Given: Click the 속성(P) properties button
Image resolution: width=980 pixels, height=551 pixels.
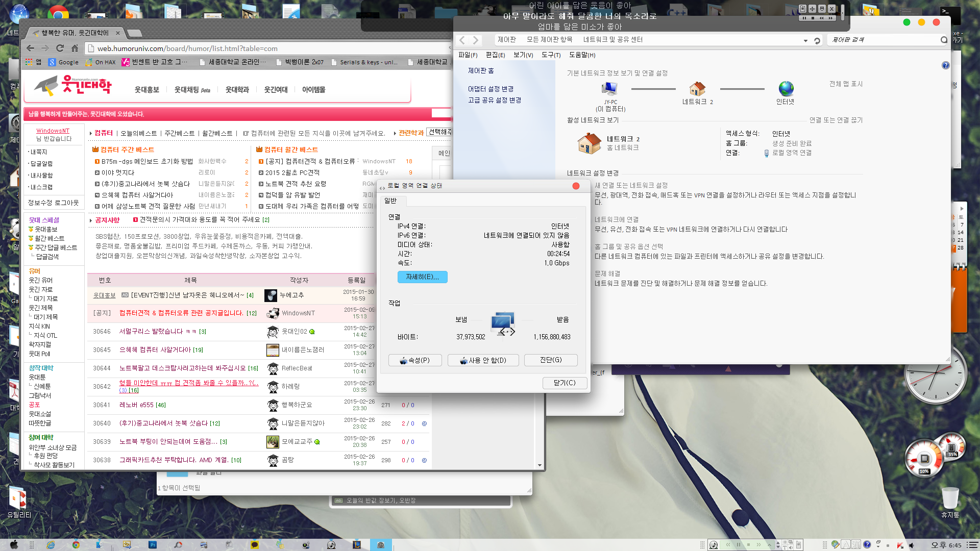Looking at the screenshot, I should click(415, 360).
